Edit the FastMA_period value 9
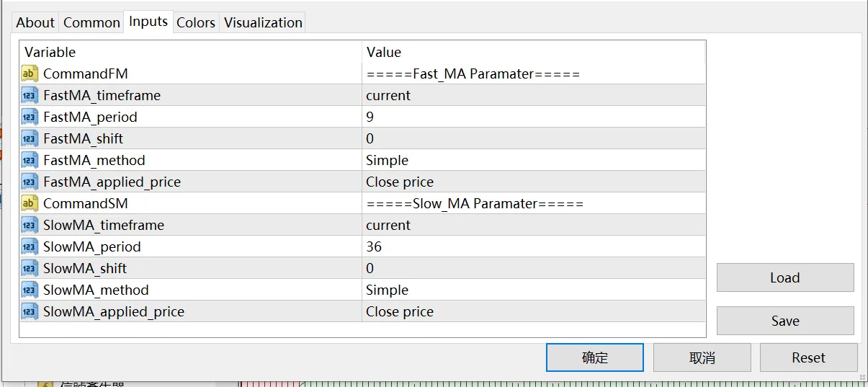 click(x=533, y=117)
